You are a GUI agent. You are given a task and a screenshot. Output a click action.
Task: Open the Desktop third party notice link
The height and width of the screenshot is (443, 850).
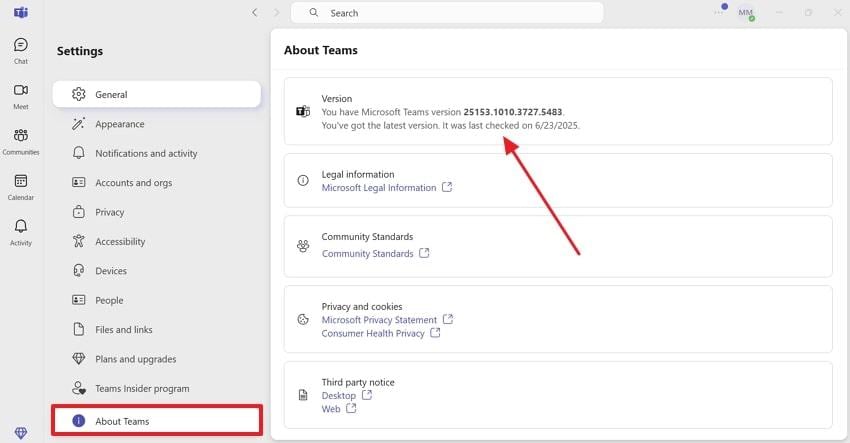(x=338, y=396)
